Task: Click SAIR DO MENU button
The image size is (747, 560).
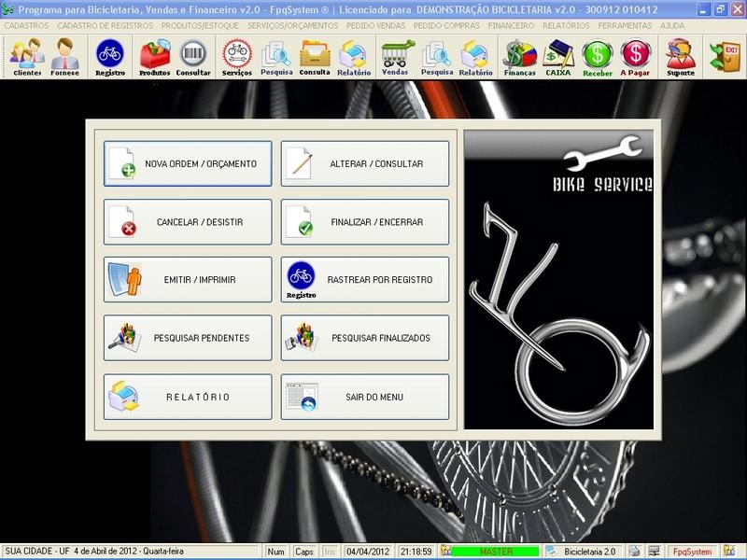Action: click(365, 397)
